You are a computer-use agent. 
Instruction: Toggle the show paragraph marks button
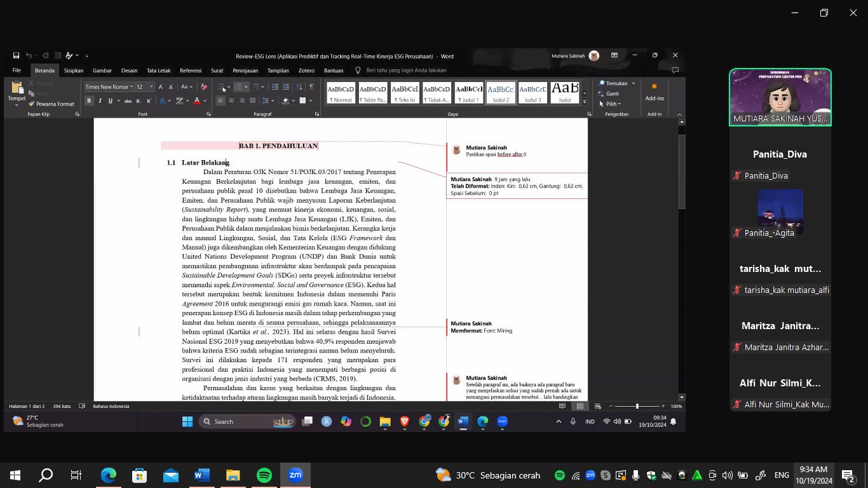pyautogui.click(x=311, y=87)
